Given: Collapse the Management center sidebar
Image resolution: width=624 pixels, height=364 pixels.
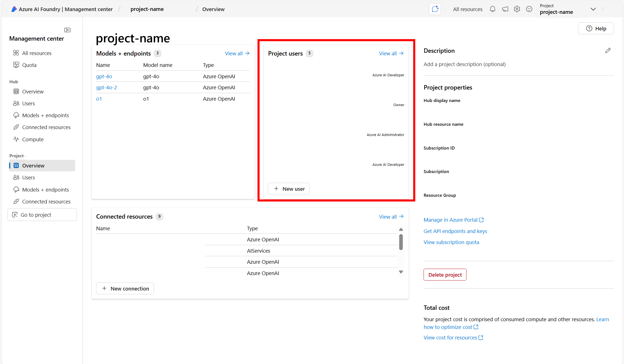Looking at the screenshot, I should 67,30.
